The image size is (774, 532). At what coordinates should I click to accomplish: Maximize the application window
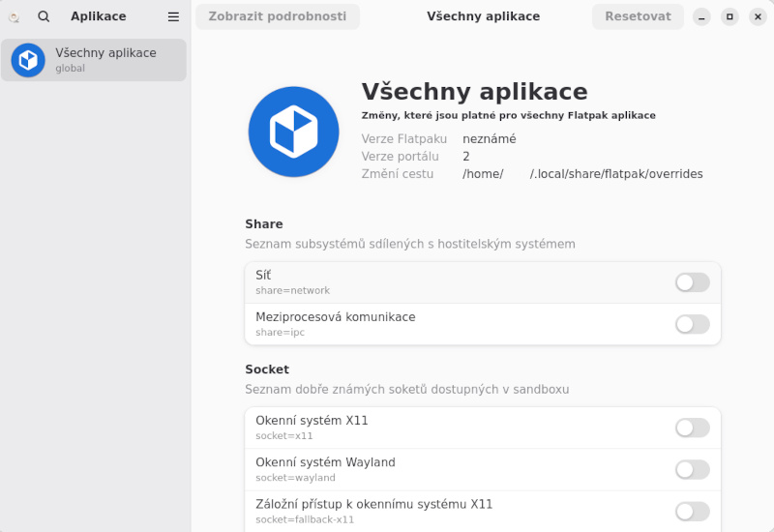point(730,16)
